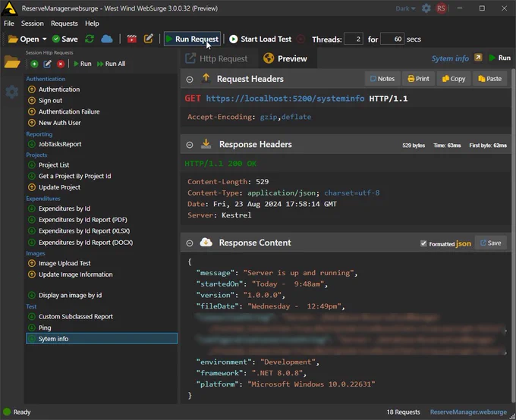Toggle the Formatted json checkbox
This screenshot has height=420, width=516.
(x=423, y=243)
